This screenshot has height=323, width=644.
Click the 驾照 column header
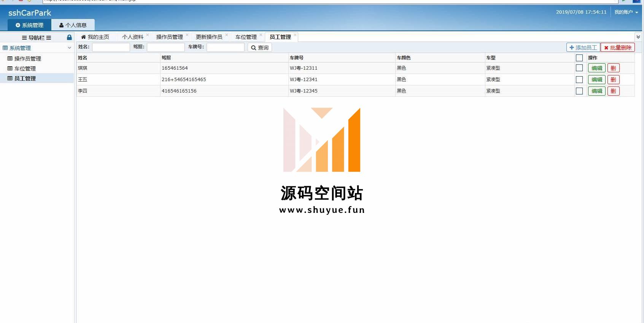(166, 58)
